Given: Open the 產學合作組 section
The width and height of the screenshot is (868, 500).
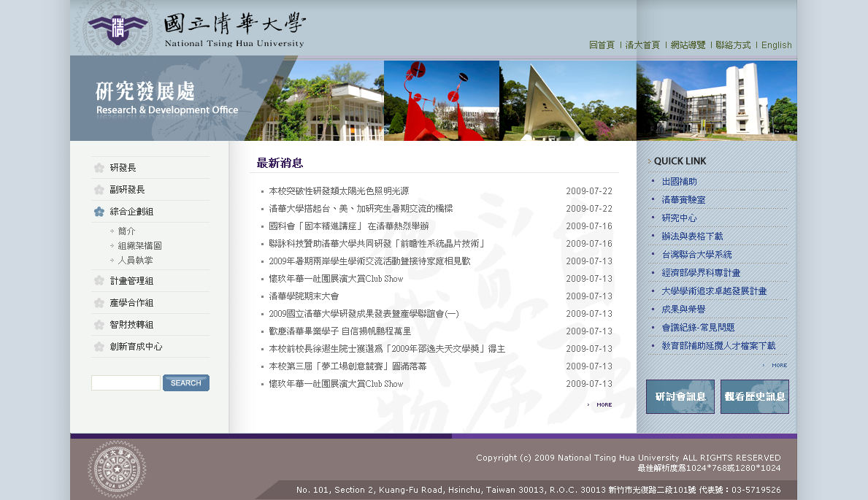Looking at the screenshot, I should [131, 303].
